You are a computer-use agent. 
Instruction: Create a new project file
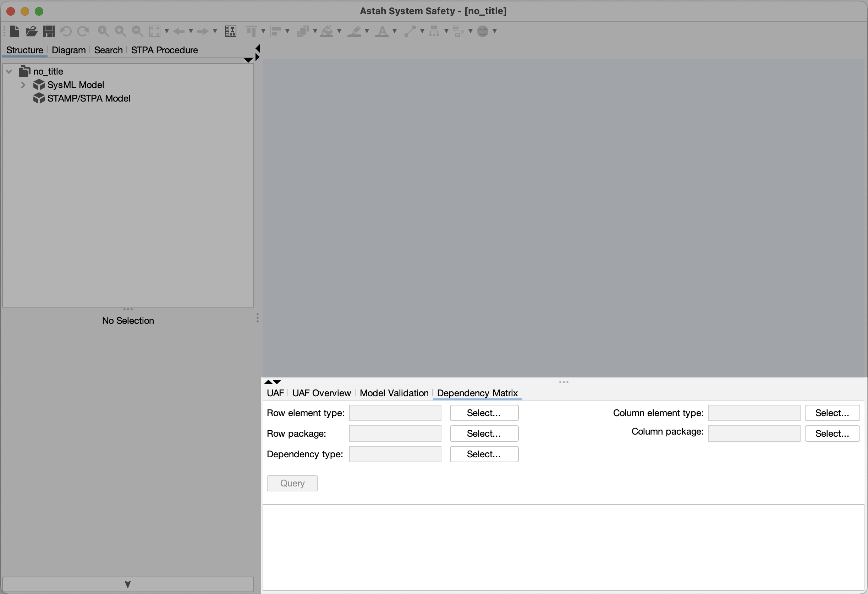tap(15, 31)
